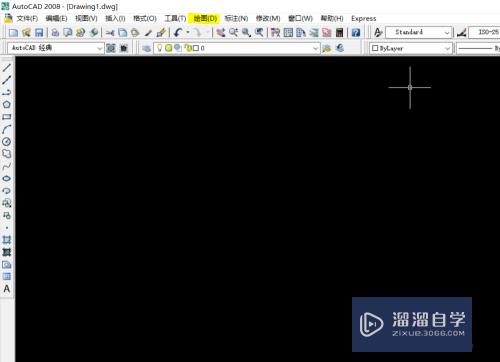Open the 文件(F) menu

point(27,18)
